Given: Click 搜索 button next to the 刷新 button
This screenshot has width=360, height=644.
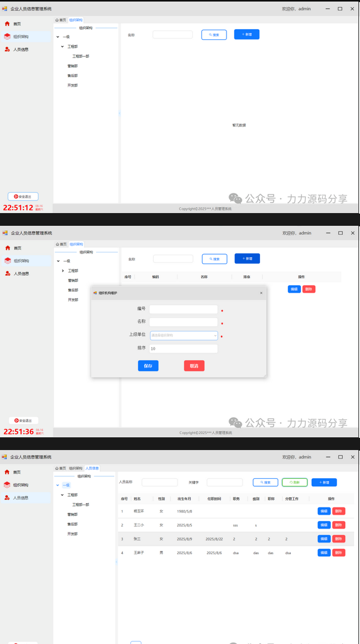Looking at the screenshot, I should pos(265,482).
